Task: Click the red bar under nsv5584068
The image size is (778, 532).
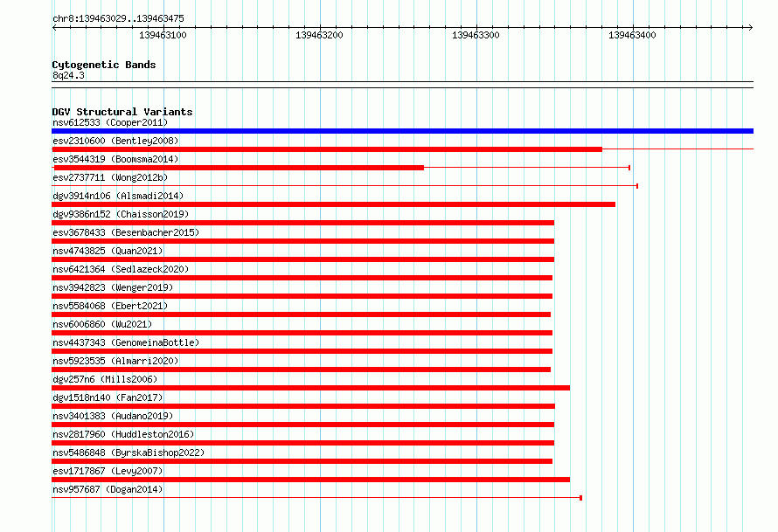Action: click(302, 314)
